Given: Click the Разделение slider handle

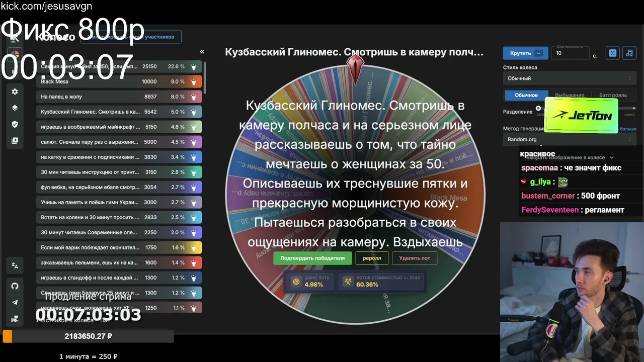Looking at the screenshot, I should (x=538, y=108).
